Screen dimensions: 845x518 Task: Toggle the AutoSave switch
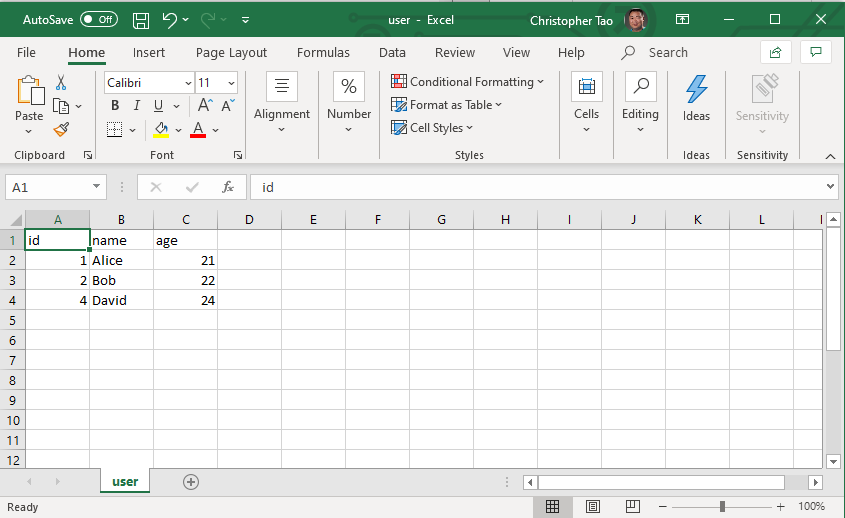[98, 20]
